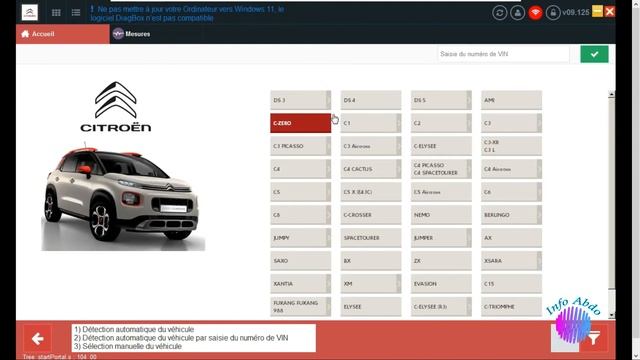
Task: Expand the DS 5 model arrow
Action: (469, 100)
